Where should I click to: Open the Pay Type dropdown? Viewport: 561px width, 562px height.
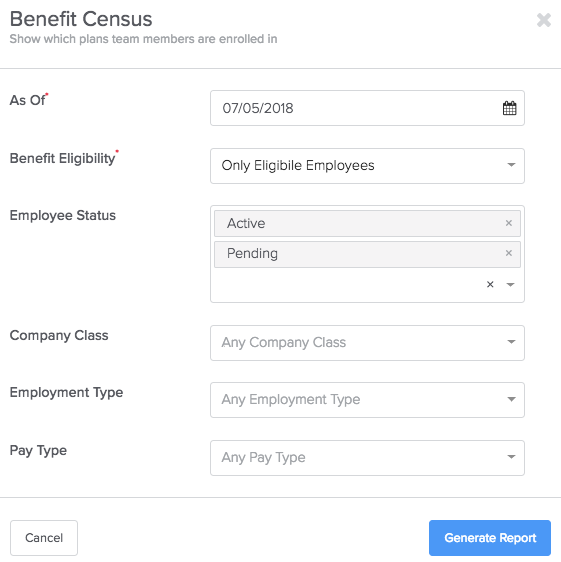367,458
